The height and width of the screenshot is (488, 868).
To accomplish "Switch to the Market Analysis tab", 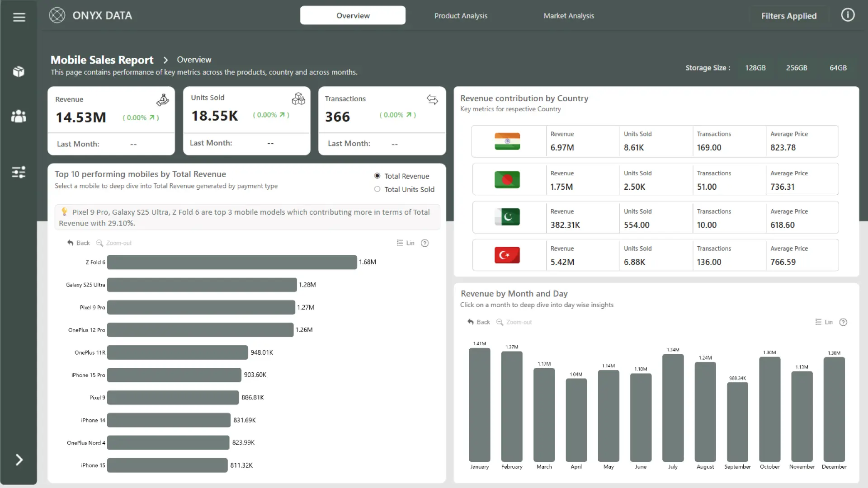I will tap(568, 16).
